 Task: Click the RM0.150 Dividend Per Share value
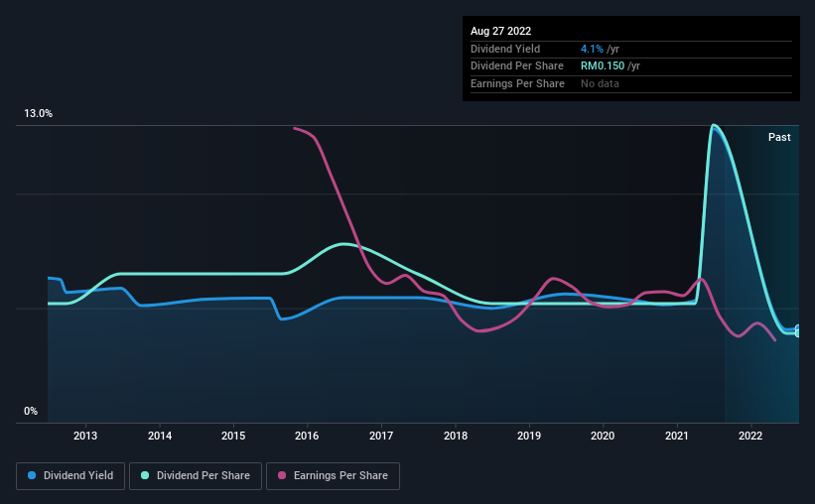(x=602, y=66)
